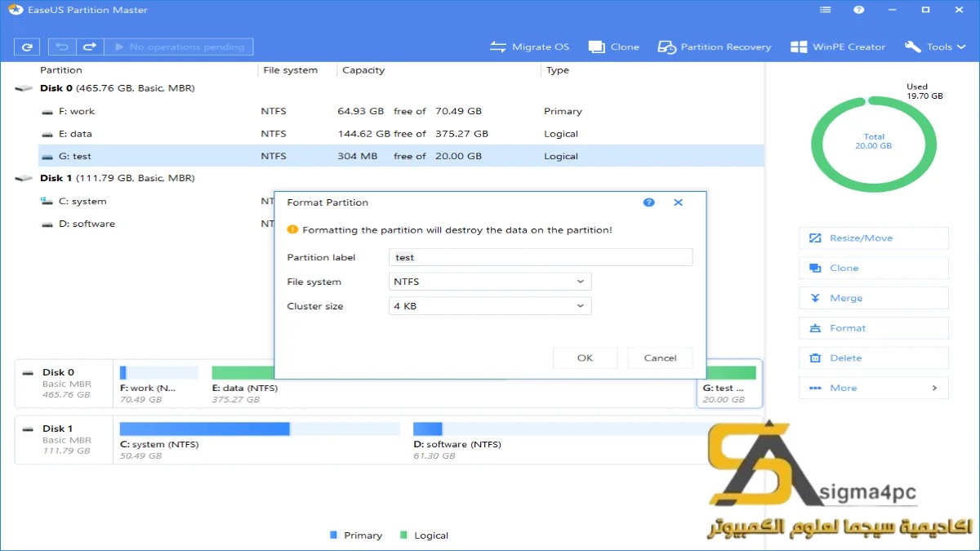The height and width of the screenshot is (551, 980).
Task: Click the Type column header
Action: click(x=558, y=70)
